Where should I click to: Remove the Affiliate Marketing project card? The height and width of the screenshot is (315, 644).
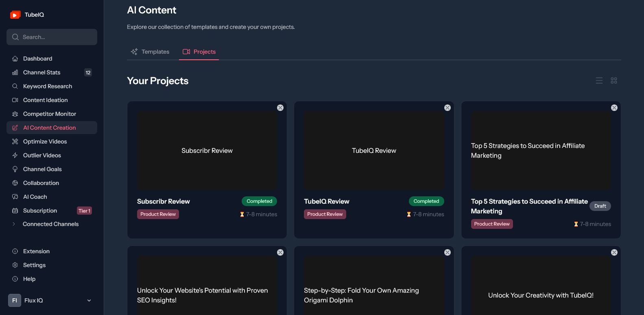(614, 108)
